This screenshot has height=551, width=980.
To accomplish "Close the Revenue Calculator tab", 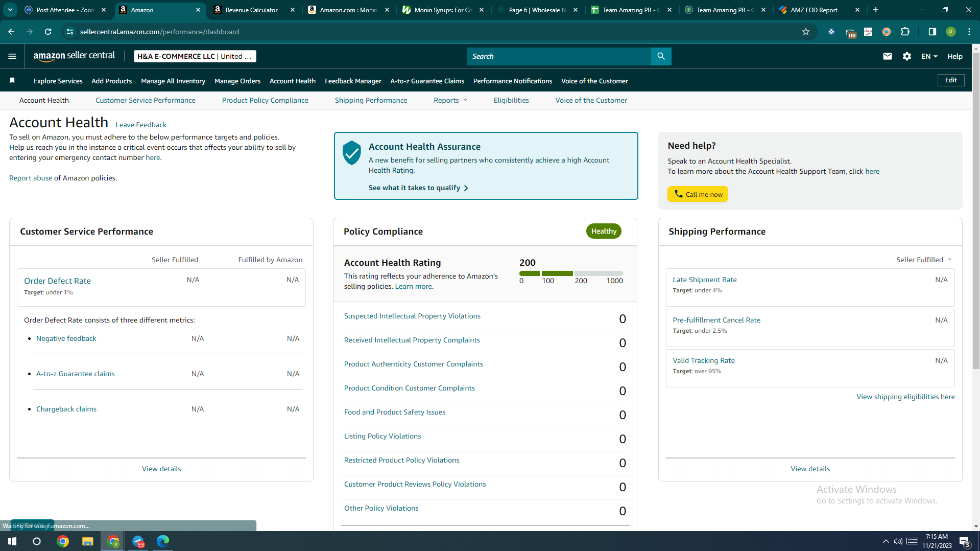I will tap(293, 10).
